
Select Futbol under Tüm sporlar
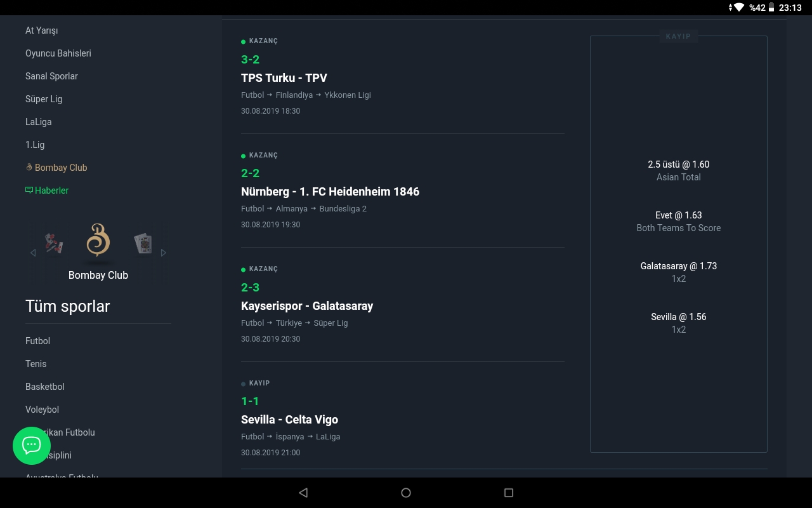pyautogui.click(x=37, y=341)
